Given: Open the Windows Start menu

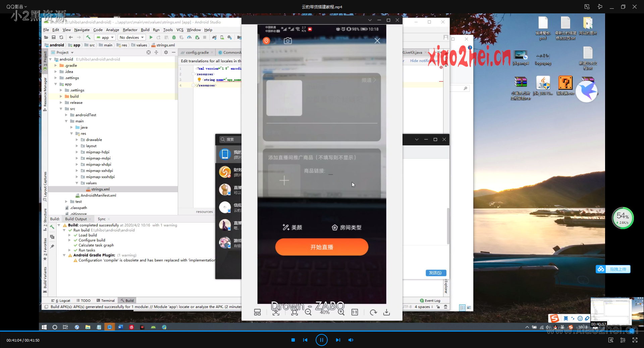Looking at the screenshot, I should pos(44,327).
